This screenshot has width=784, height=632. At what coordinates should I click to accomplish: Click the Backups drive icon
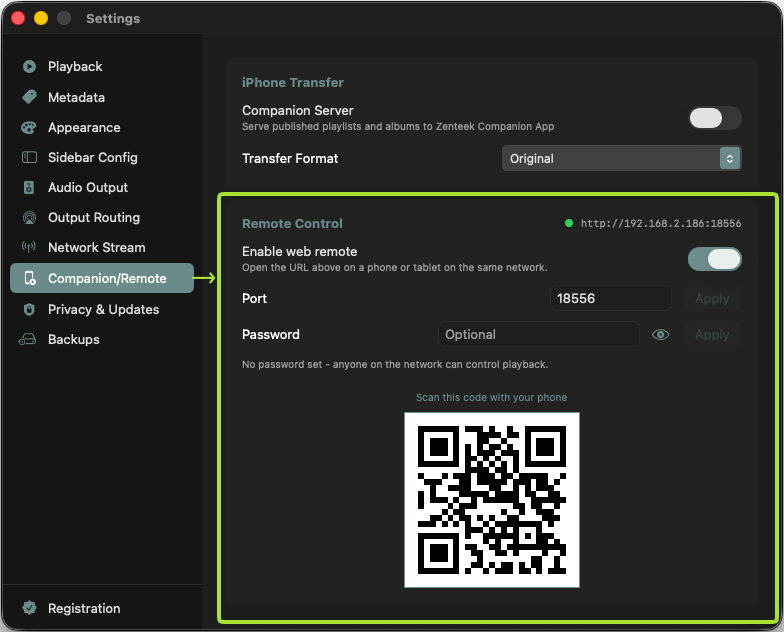click(28, 340)
